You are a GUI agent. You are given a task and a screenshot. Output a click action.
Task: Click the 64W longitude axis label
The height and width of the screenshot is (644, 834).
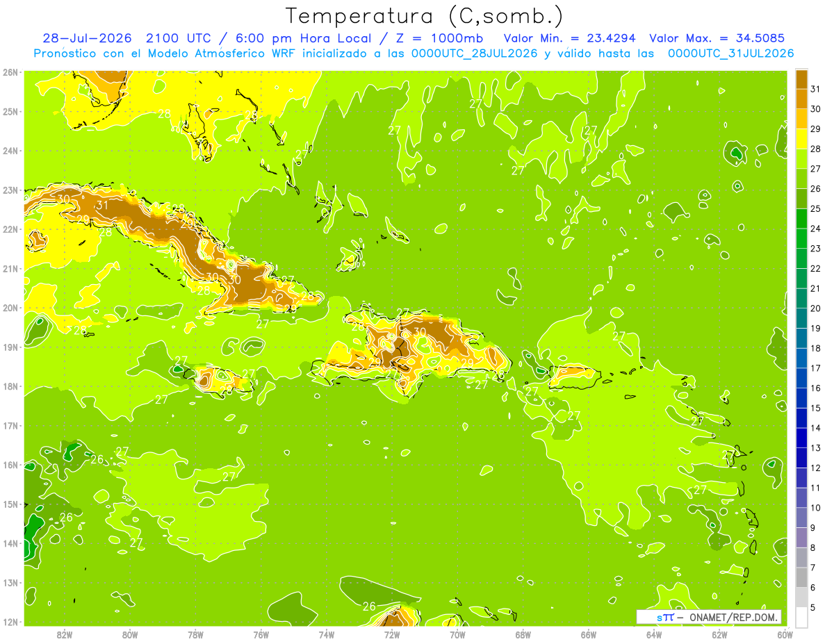coord(653,634)
